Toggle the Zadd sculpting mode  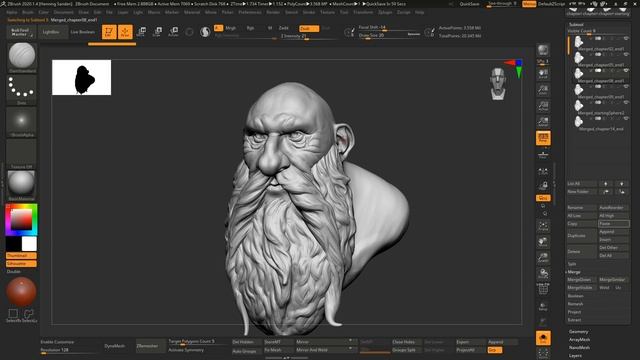[284, 28]
